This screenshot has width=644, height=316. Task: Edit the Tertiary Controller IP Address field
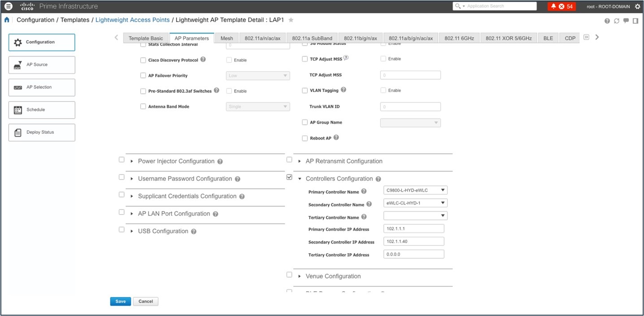[413, 254]
